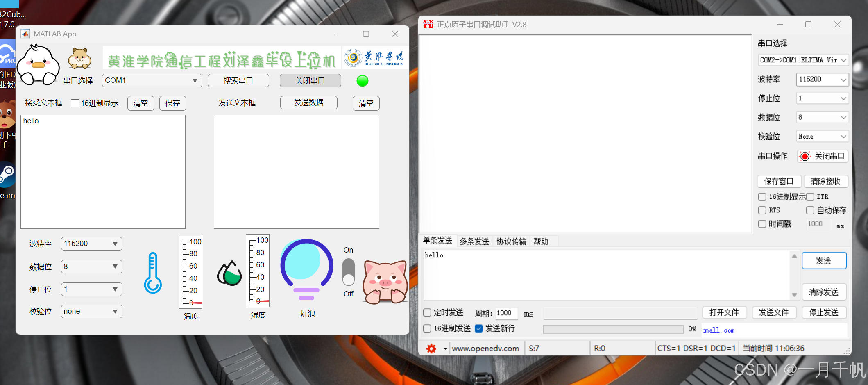Switch to 单条发送 tab
Image resolution: width=868 pixels, height=385 pixels.
[437, 241]
